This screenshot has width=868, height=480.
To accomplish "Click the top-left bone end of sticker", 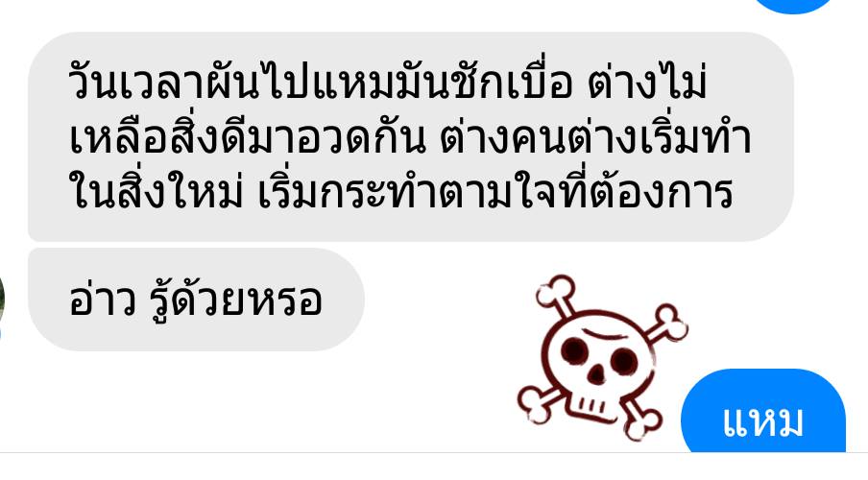I will click(x=555, y=292).
